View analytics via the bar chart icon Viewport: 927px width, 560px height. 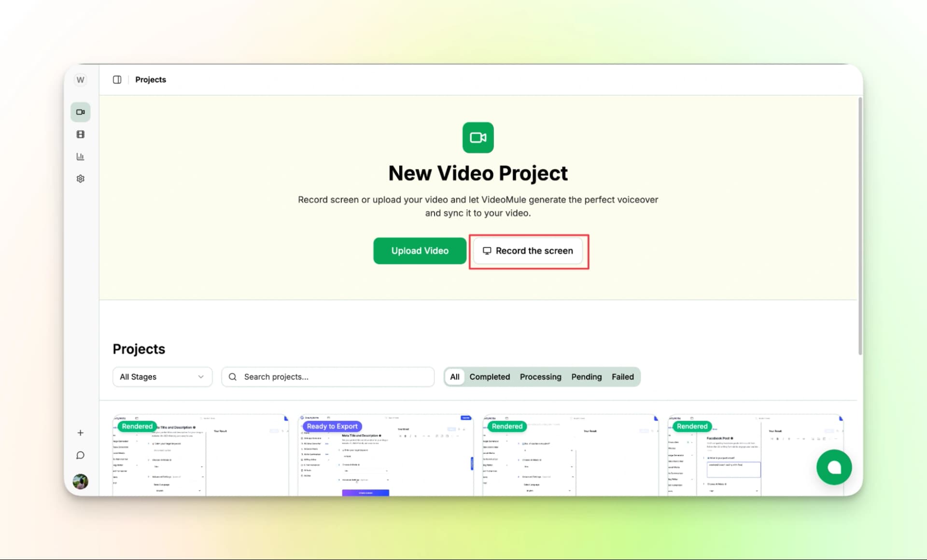(80, 156)
